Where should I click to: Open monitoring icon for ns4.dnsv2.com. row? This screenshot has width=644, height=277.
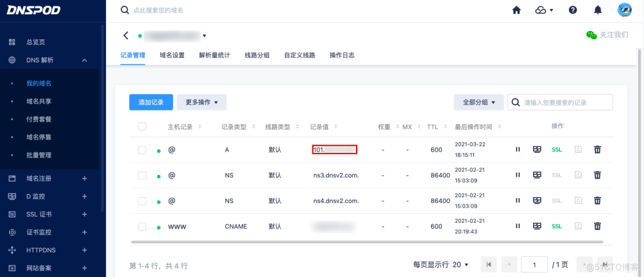(537, 201)
